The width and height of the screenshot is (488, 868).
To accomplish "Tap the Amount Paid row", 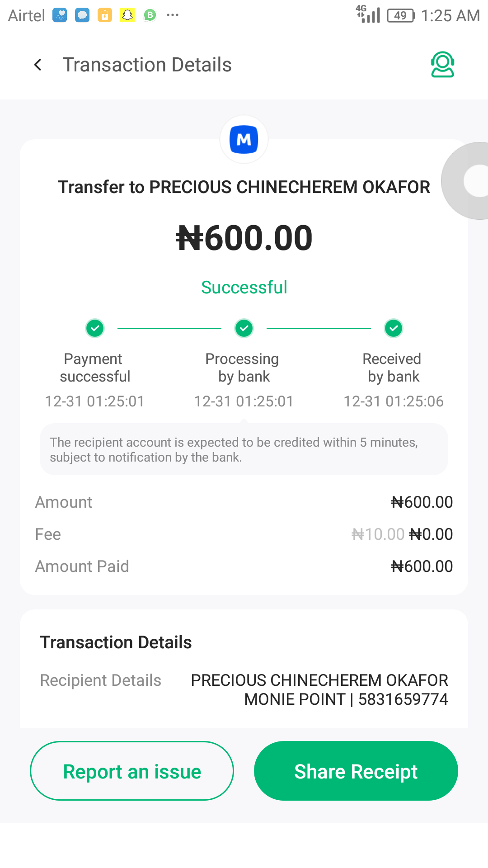I will [x=244, y=566].
